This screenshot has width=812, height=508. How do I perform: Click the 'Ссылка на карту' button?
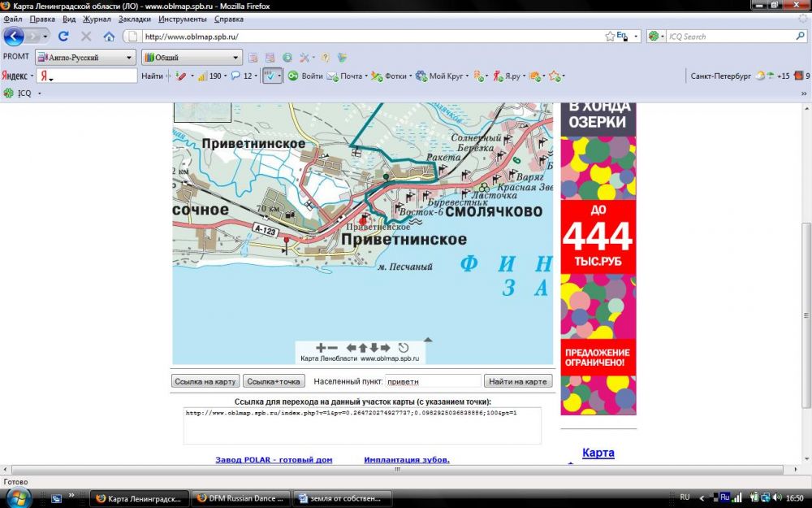pos(206,381)
